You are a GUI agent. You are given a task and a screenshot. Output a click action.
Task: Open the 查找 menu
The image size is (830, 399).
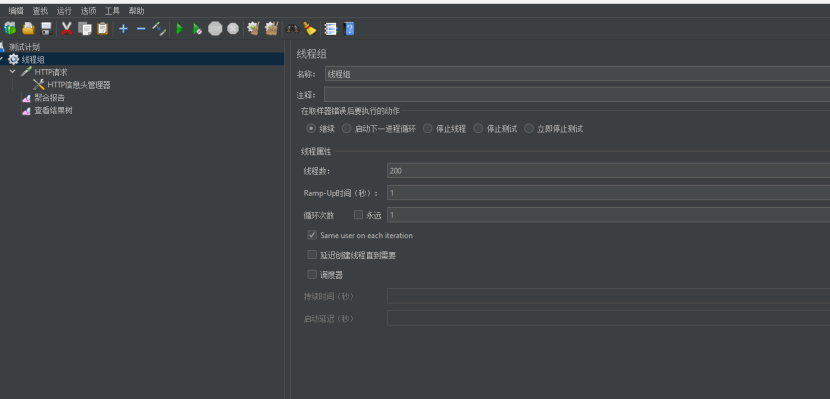(x=40, y=11)
